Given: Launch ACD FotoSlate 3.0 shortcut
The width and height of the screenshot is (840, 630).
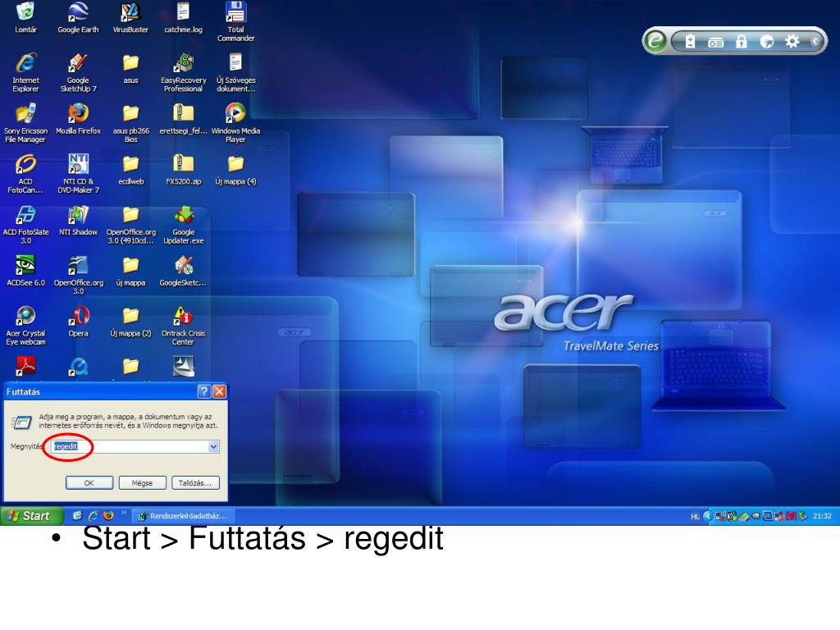Looking at the screenshot, I should tap(25, 225).
